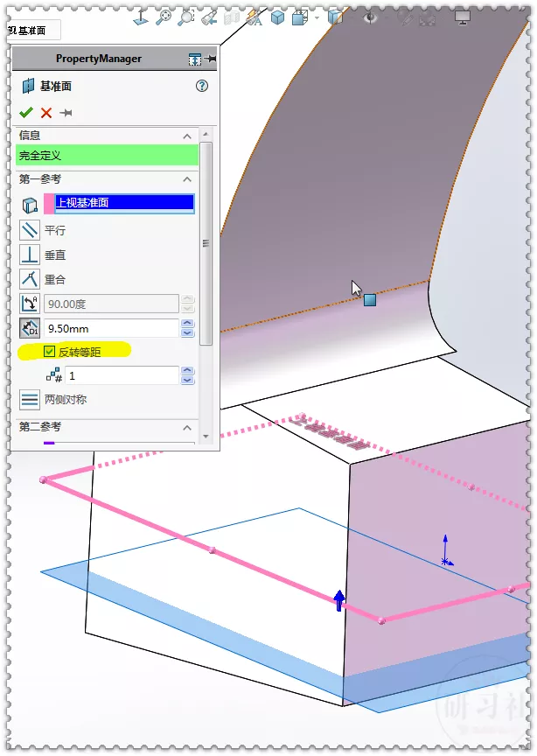Enable the 垂直 perpendicular constraint

click(x=30, y=255)
